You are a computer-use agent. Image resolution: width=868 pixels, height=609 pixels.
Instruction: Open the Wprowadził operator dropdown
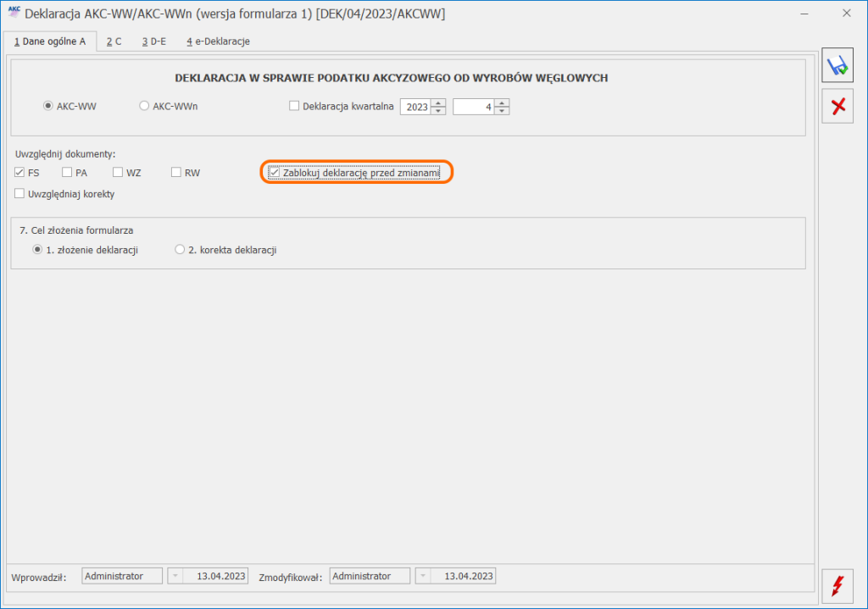tap(174, 575)
